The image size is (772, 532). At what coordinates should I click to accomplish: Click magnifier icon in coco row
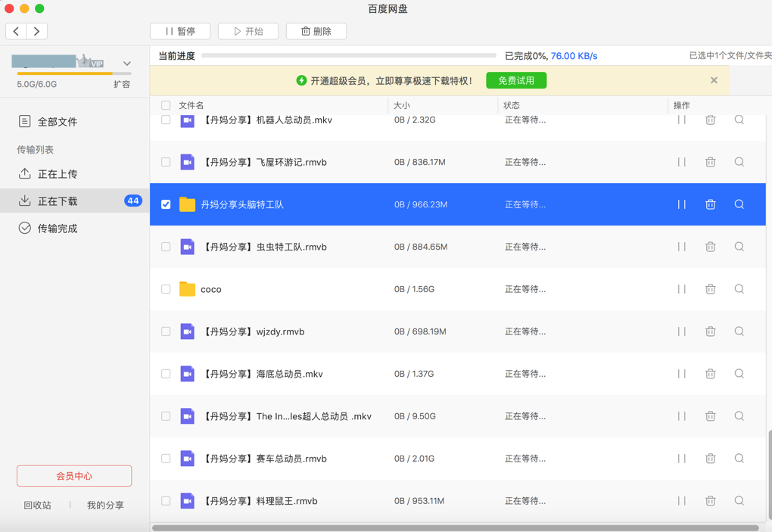[739, 289]
